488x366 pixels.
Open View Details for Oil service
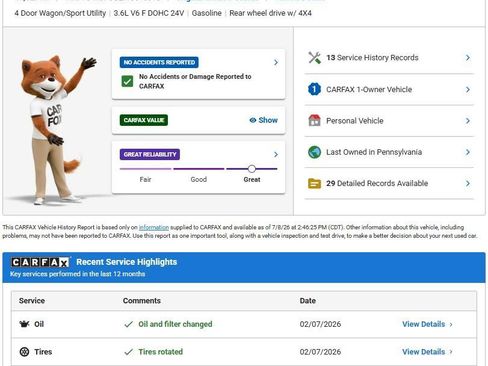tap(427, 324)
